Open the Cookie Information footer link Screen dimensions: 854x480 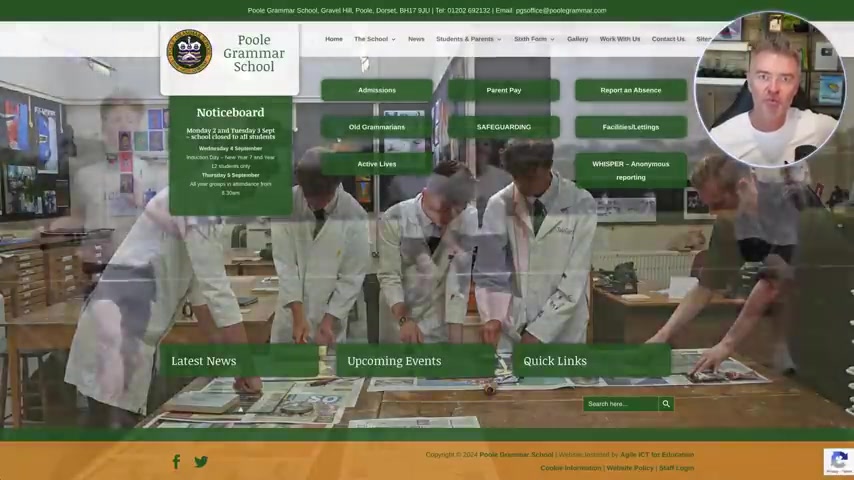coord(571,468)
